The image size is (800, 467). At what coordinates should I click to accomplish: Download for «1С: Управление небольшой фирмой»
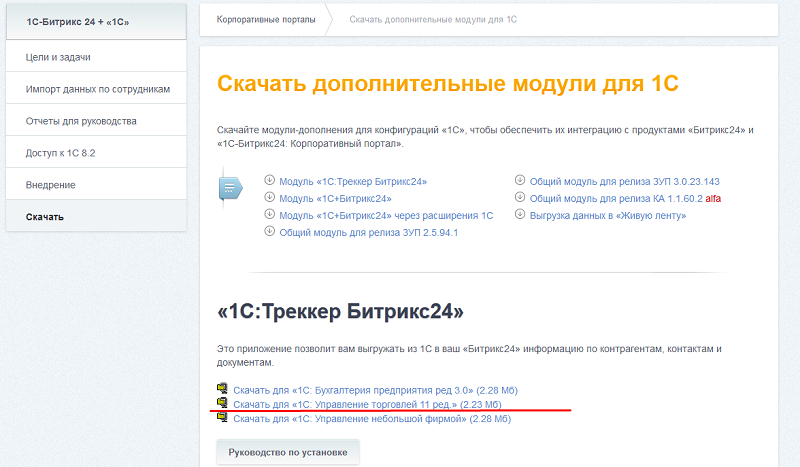[372, 419]
